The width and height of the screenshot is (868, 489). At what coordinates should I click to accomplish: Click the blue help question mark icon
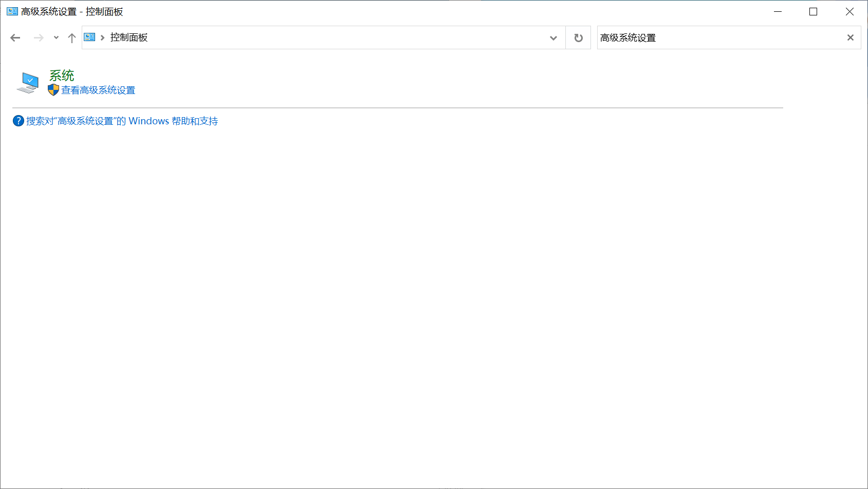point(18,121)
